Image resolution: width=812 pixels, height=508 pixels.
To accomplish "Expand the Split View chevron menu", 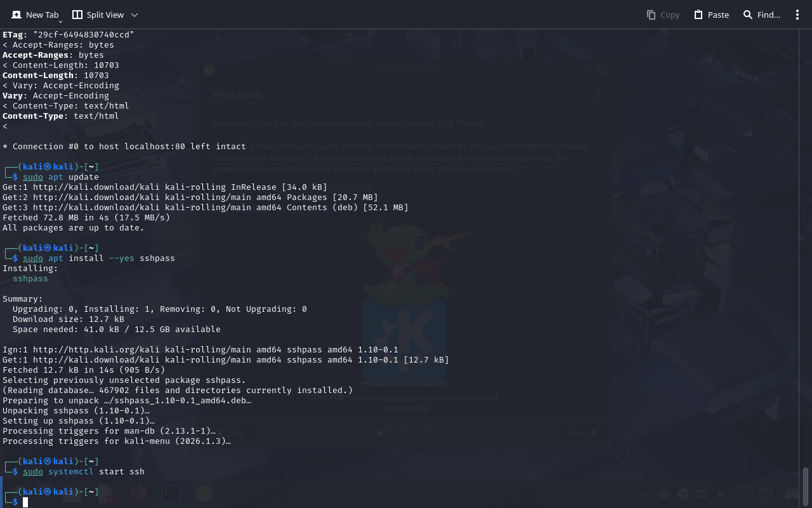I will pyautogui.click(x=134, y=15).
